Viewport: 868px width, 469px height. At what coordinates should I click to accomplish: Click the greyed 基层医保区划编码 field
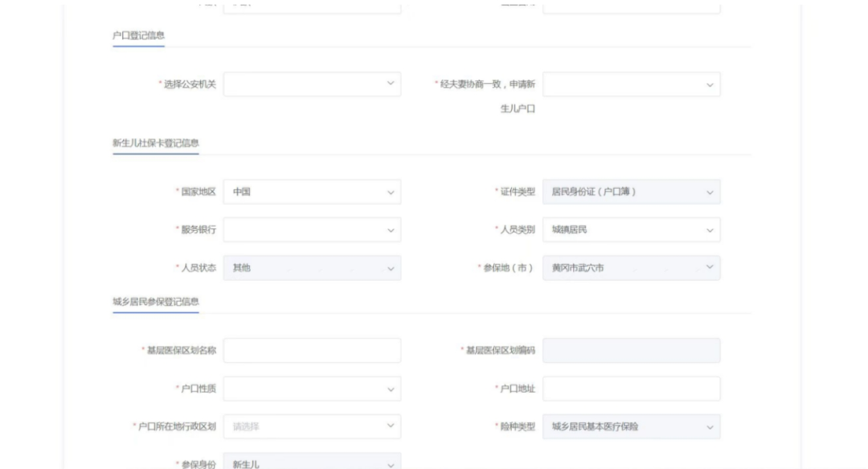pyautogui.click(x=631, y=351)
